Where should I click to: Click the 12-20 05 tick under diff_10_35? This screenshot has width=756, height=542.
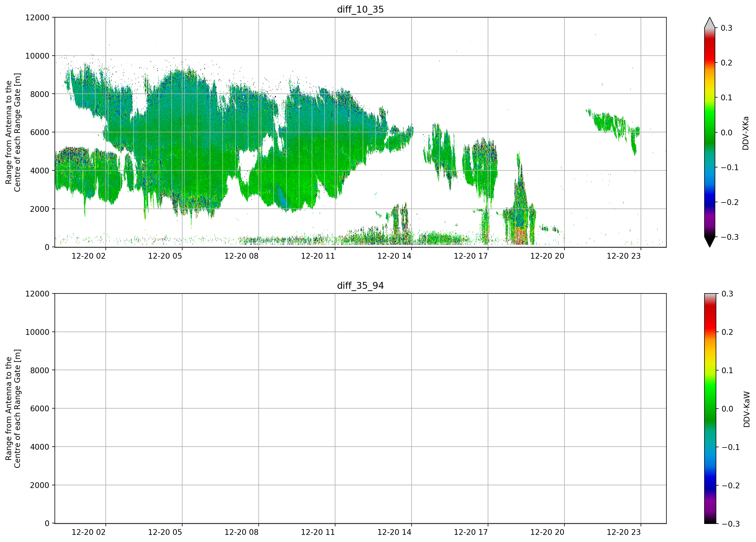click(x=165, y=256)
